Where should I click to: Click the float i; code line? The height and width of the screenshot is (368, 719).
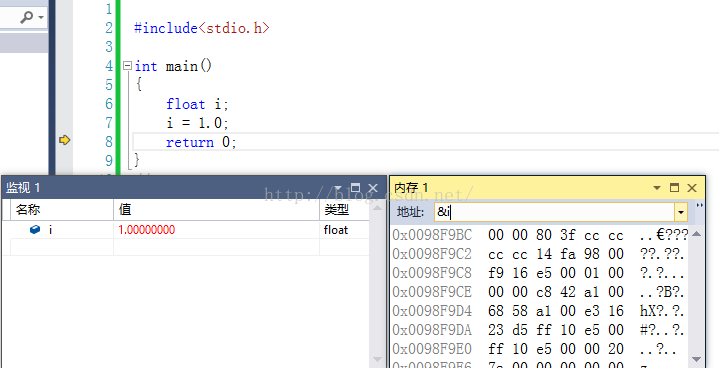point(197,104)
